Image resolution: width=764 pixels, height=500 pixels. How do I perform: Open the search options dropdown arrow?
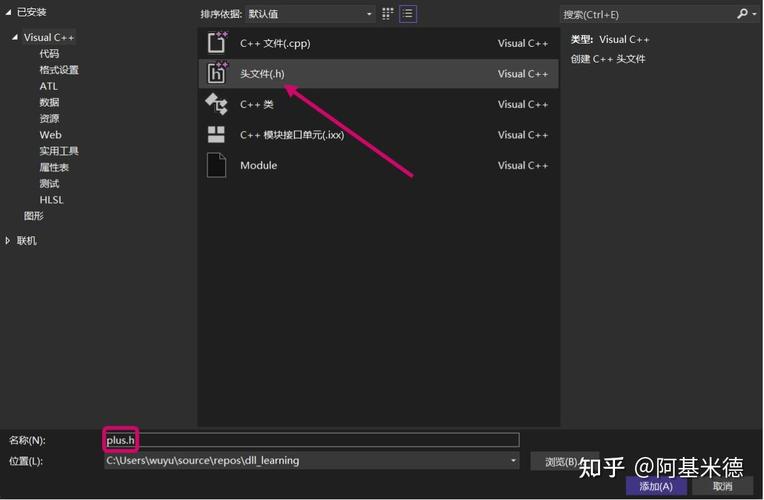[x=755, y=14]
